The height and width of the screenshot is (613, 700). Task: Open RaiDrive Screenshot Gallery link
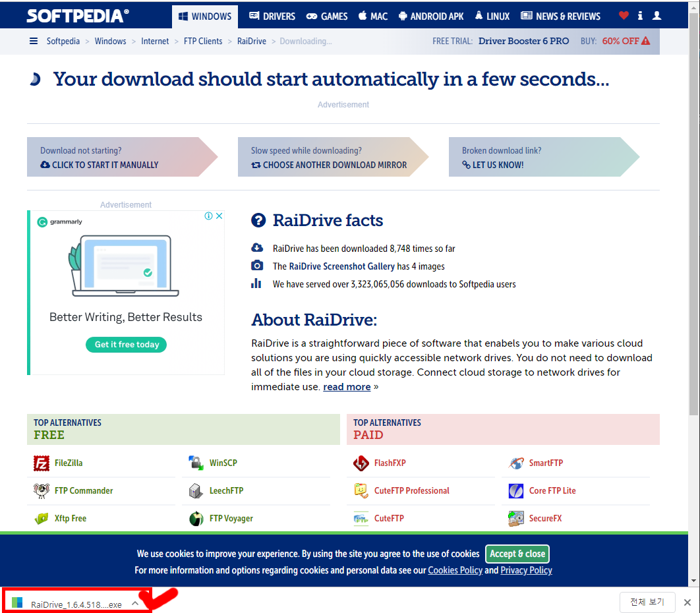point(341,266)
